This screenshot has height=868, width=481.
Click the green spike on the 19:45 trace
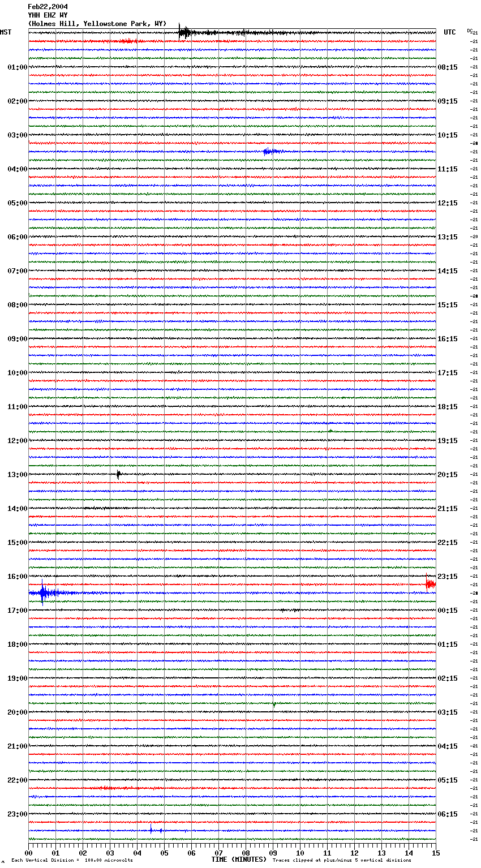point(274,704)
